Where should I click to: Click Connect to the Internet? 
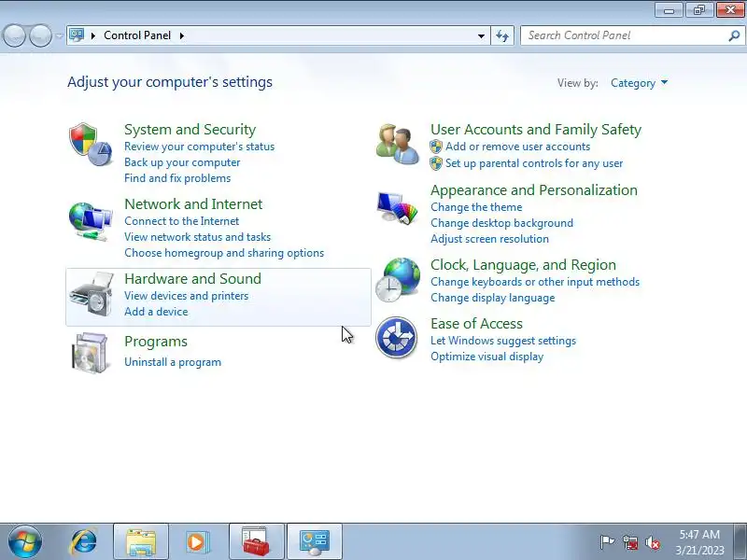click(181, 221)
